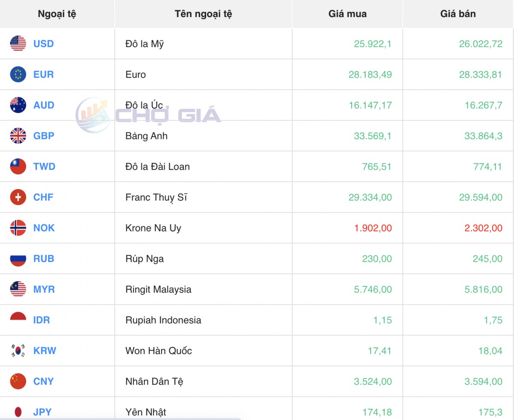Click the Chinese flag icon
Viewport: 514px width, 420px height.
point(18,381)
